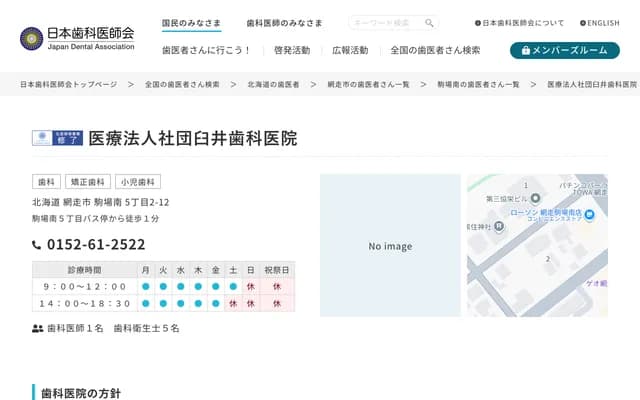The image size is (640, 400).
Task: Select the 国民のみなさま tab
Action: (x=191, y=23)
